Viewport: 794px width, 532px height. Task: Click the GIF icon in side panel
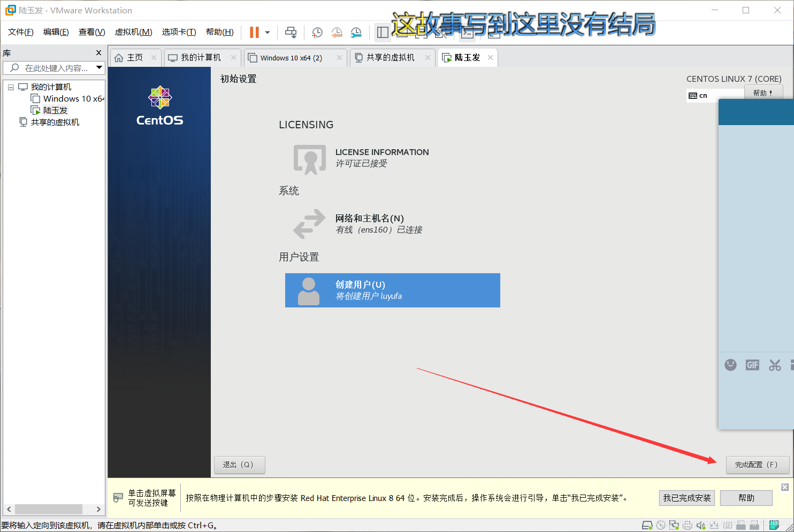tap(752, 365)
